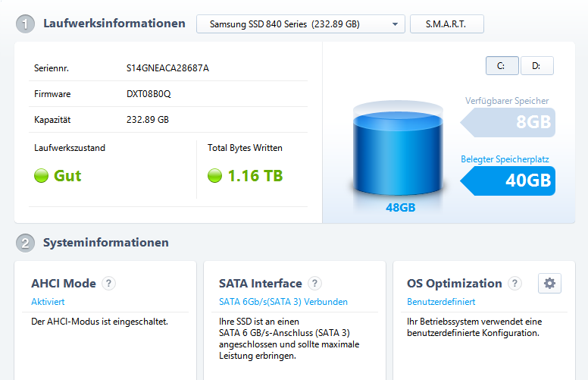Click the green Total Bytes Written indicator

(x=214, y=176)
